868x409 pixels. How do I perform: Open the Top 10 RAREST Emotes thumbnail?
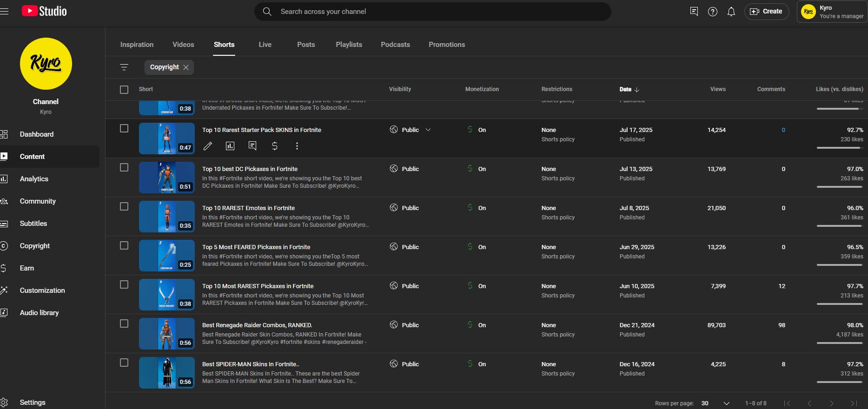[x=167, y=217]
